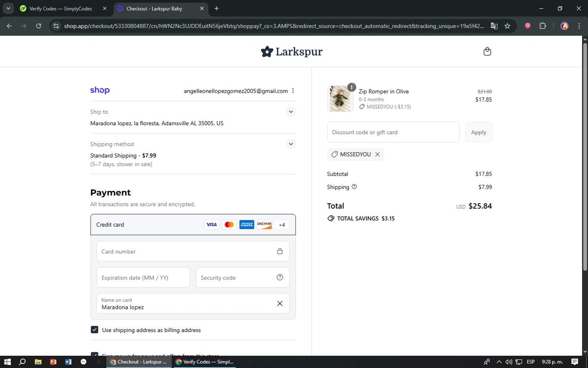Click the Apply discount button
This screenshot has height=368, width=588.
coord(479,132)
